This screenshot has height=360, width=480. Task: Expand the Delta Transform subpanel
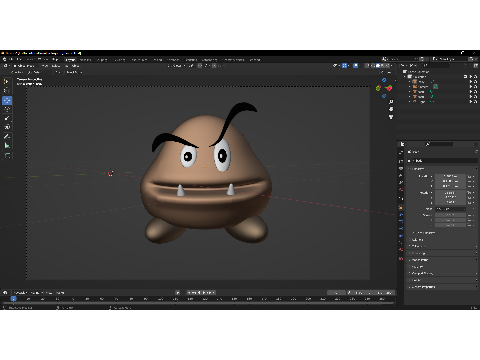pos(424,233)
